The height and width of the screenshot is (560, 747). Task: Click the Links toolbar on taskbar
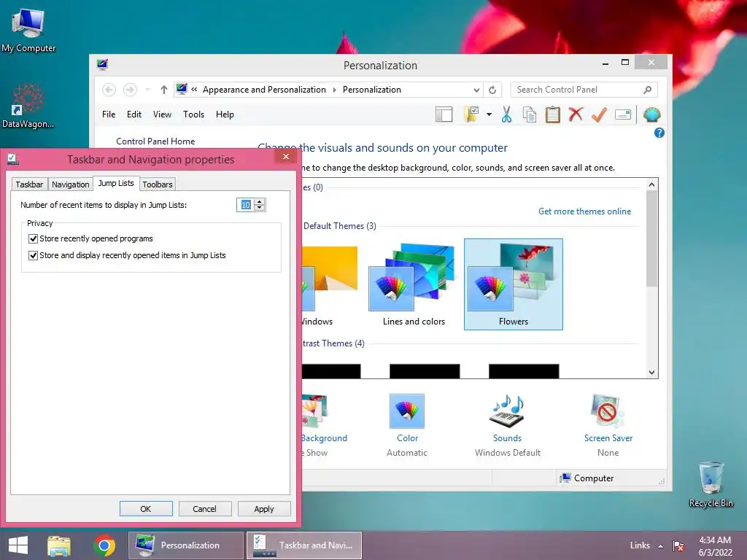pyautogui.click(x=639, y=545)
